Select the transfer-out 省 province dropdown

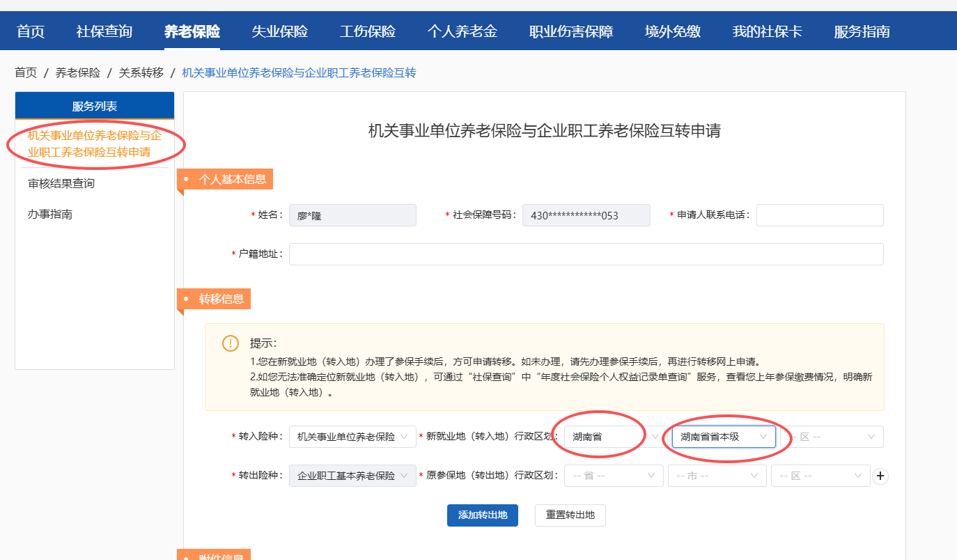tap(614, 476)
